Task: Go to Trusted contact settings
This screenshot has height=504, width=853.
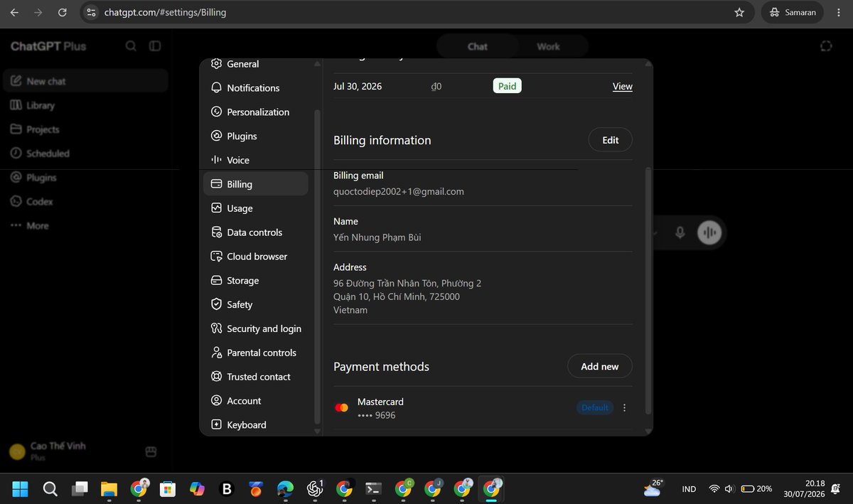Action: tap(256, 377)
